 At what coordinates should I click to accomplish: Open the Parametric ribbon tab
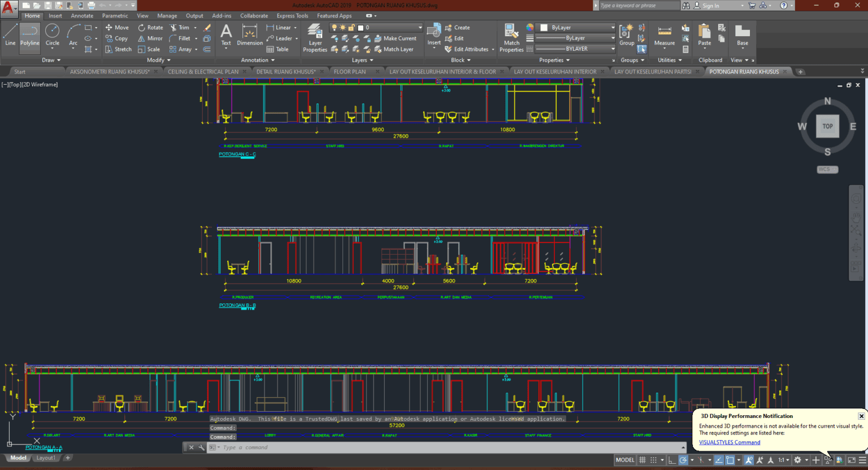(x=115, y=15)
